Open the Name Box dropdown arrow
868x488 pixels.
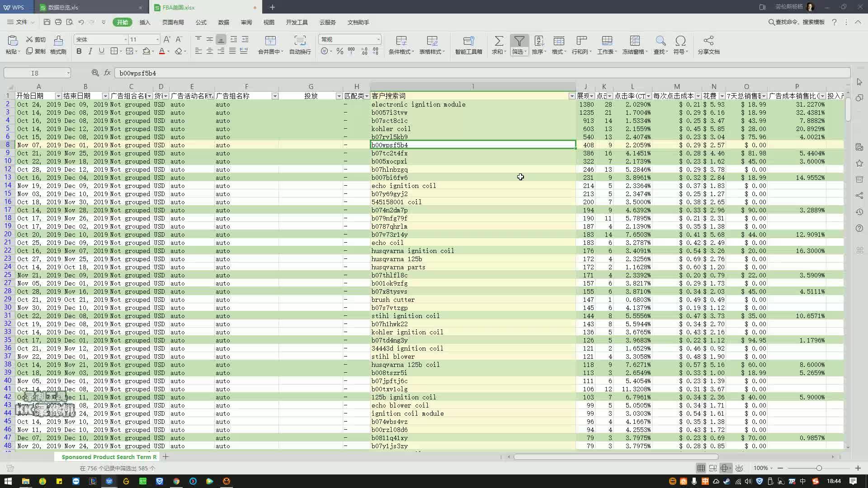tap(68, 73)
